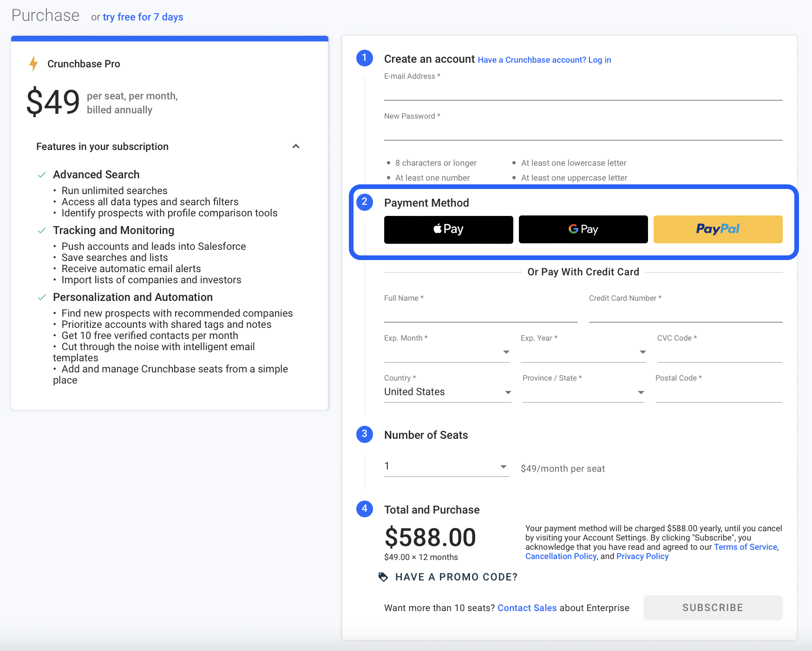Focus the Full Name field
Screen dimensions: 812x651
click(x=481, y=313)
